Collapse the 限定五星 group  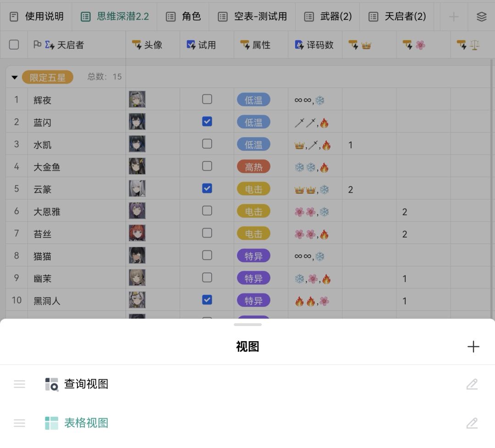15,77
